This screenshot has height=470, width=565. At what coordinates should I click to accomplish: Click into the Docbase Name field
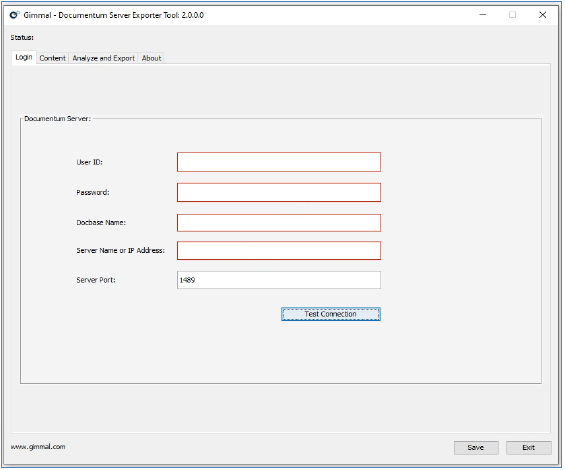click(x=279, y=223)
